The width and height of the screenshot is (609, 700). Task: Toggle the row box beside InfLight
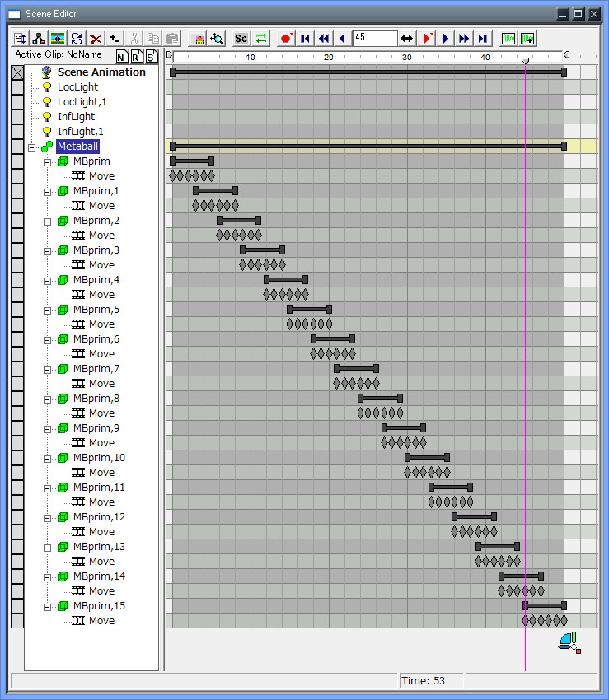point(17,116)
